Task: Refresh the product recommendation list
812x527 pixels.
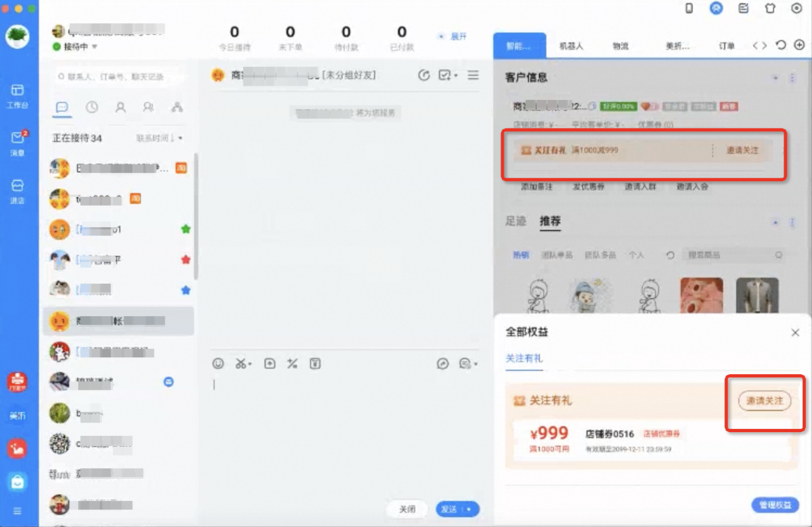Action: [671, 255]
